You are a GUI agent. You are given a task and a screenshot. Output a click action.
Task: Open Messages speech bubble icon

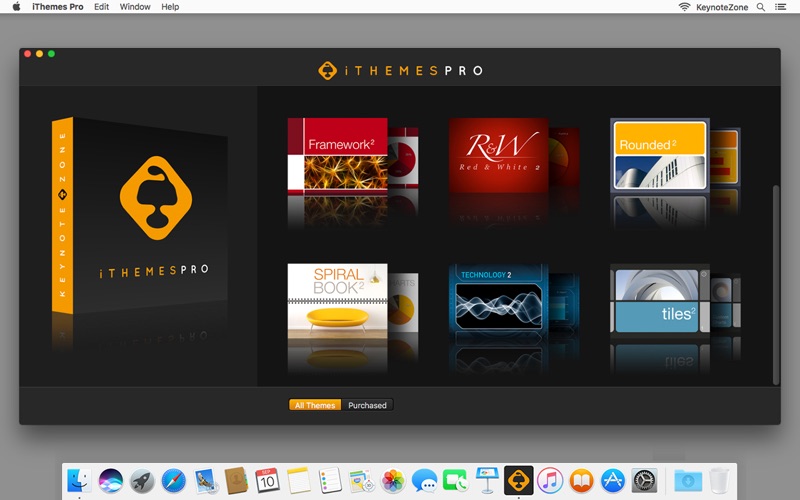click(x=424, y=480)
